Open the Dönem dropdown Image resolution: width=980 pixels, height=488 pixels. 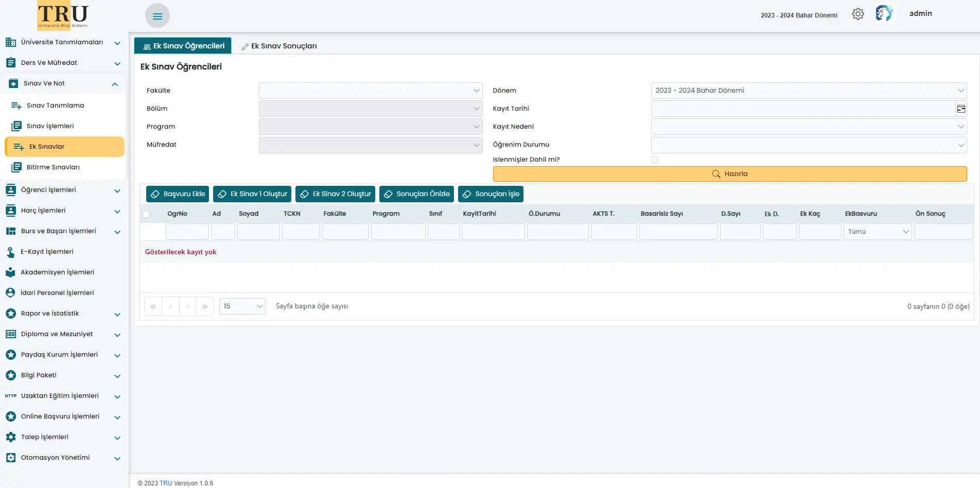[x=808, y=91]
